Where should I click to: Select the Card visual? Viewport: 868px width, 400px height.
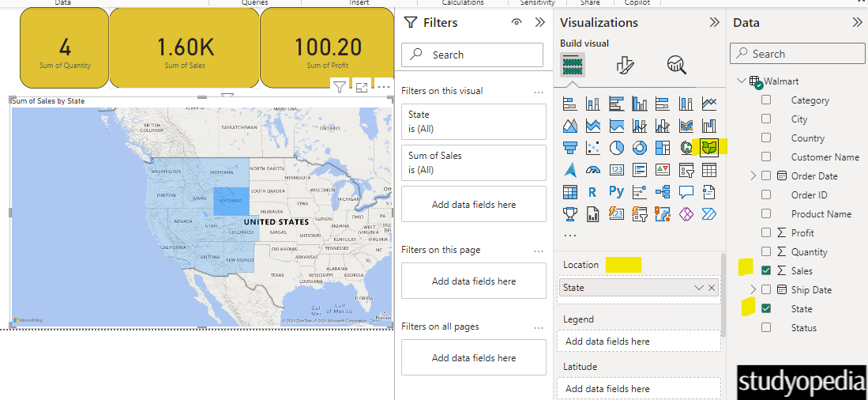pos(616,169)
